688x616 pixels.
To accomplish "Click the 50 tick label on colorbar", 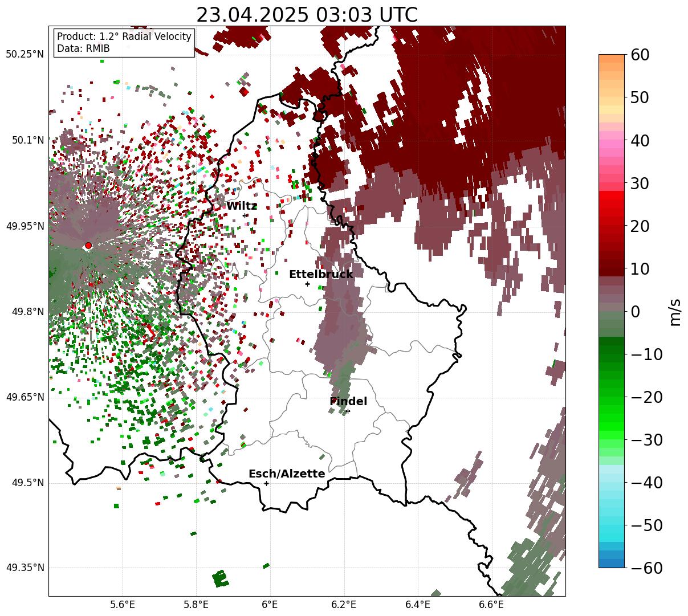I will (x=640, y=97).
